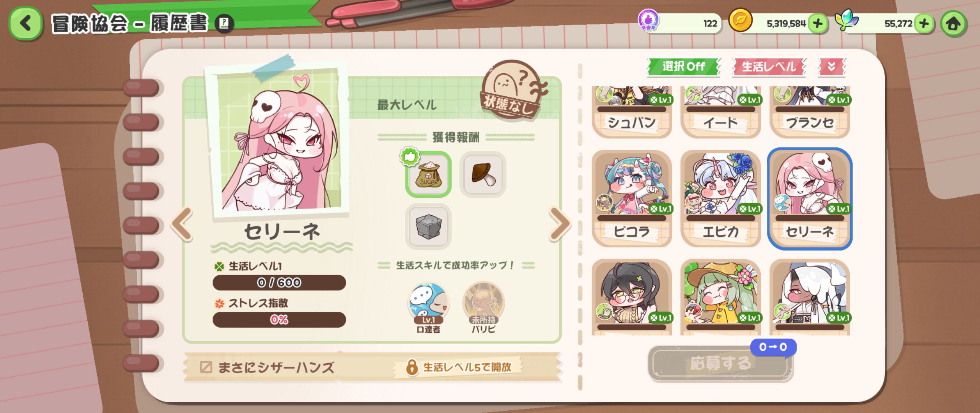Click the 応募する apply button
The width and height of the screenshot is (980, 413).
720,363
